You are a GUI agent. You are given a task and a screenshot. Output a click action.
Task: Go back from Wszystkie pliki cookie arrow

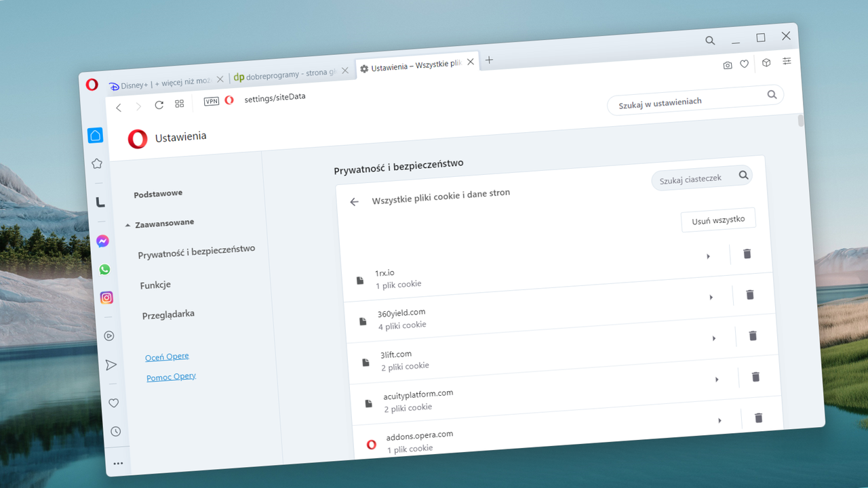point(354,202)
